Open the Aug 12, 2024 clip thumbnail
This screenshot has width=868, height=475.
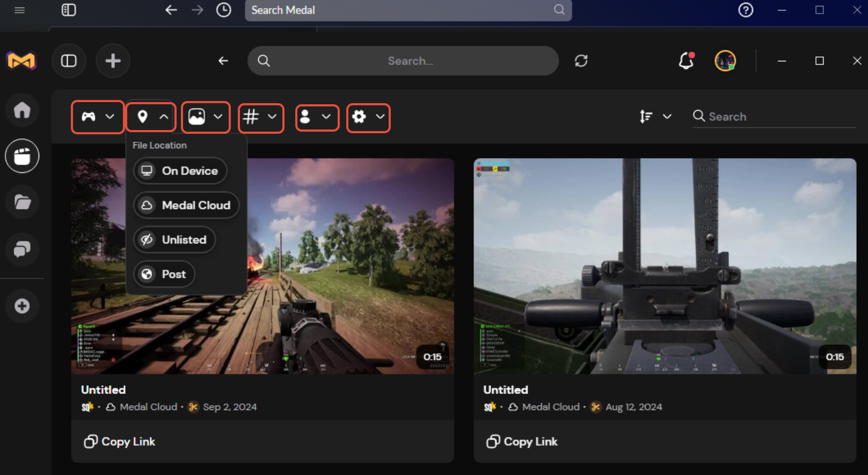(665, 266)
